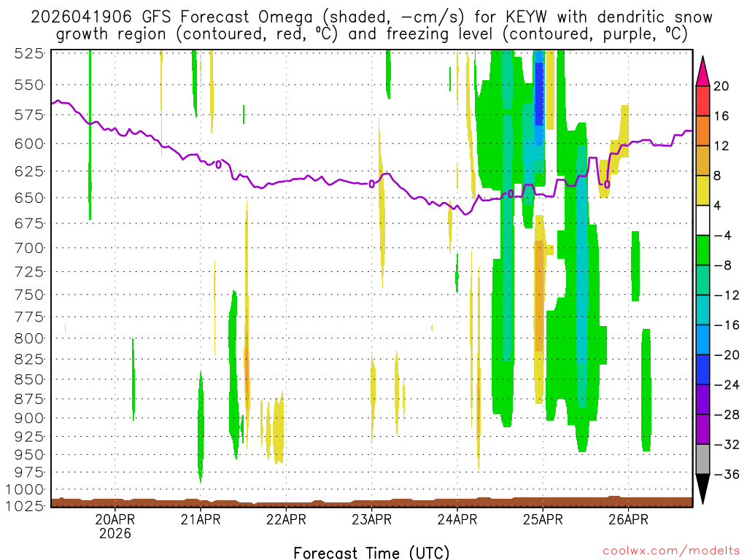The image size is (747, 560).
Task: Click the year 2026 under 20APR
Action: [115, 533]
